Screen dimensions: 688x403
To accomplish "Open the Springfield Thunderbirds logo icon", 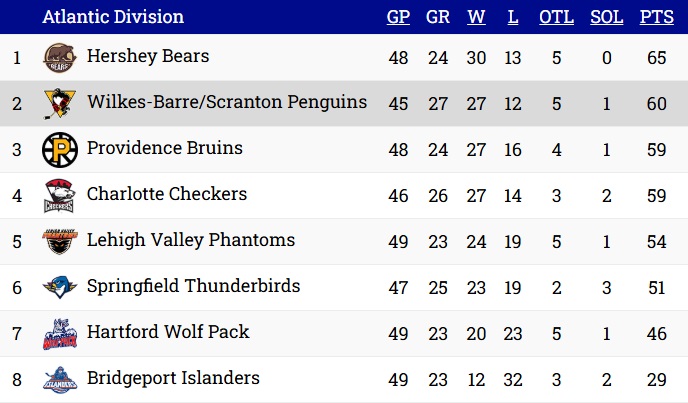I will (x=60, y=288).
